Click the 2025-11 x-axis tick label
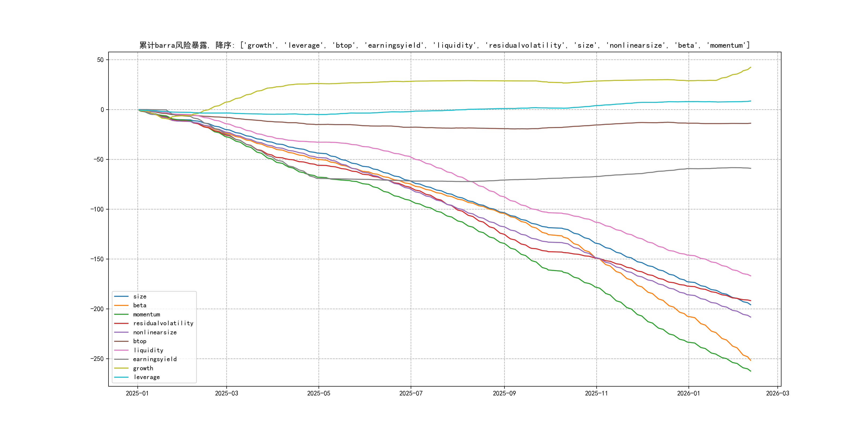 pyautogui.click(x=596, y=393)
